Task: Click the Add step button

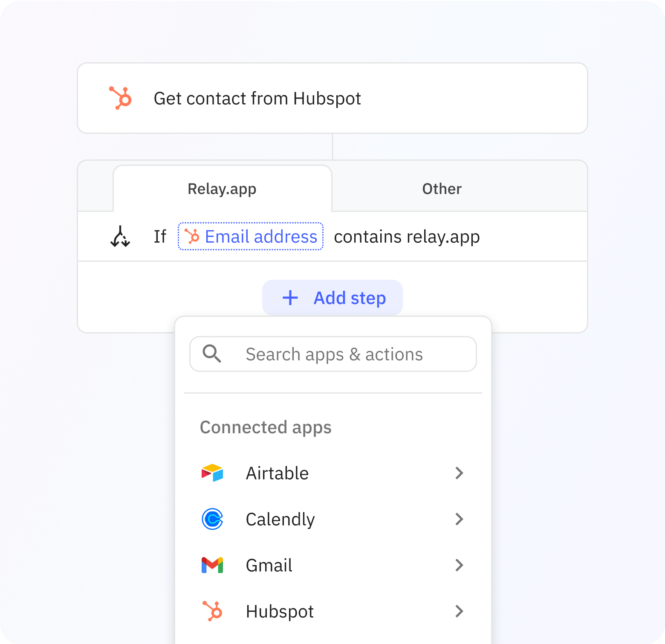Action: pos(332,298)
